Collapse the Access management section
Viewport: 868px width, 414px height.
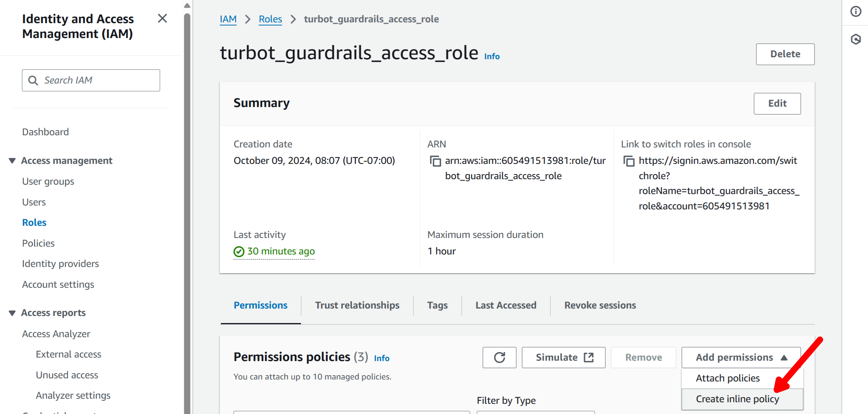coord(13,161)
